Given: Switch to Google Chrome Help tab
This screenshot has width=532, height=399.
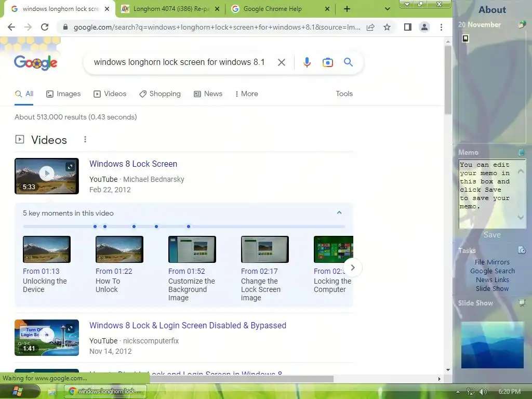Looking at the screenshot, I should (x=272, y=9).
